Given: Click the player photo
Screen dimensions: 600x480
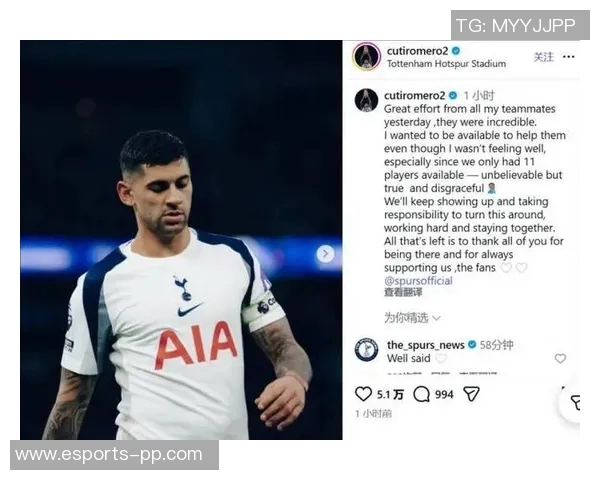Looking at the screenshot, I should tap(181, 240).
